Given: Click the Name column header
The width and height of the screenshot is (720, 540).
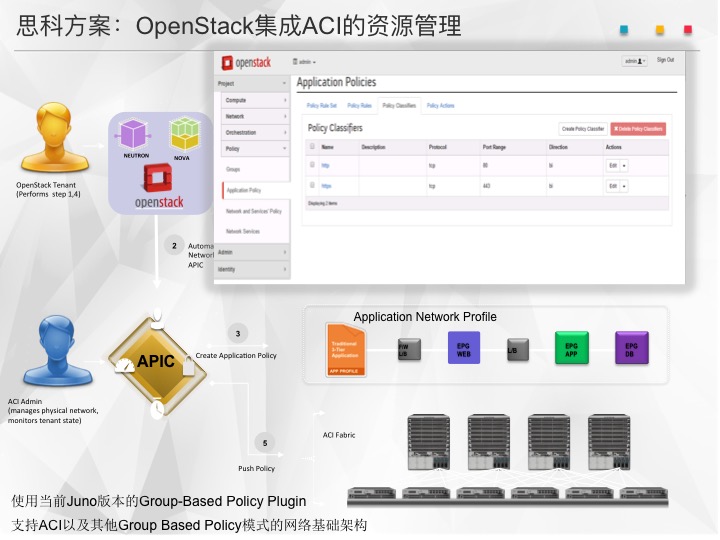Looking at the screenshot, I should point(327,147).
